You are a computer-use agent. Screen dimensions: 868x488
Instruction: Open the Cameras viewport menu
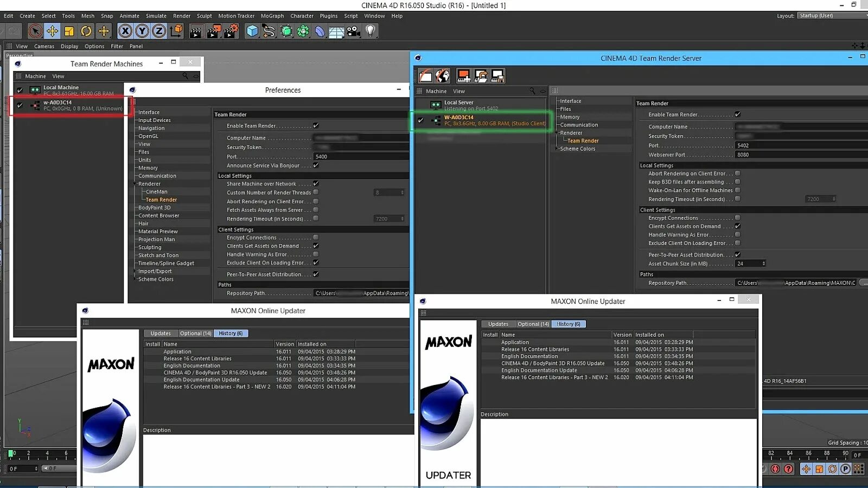[44, 46]
